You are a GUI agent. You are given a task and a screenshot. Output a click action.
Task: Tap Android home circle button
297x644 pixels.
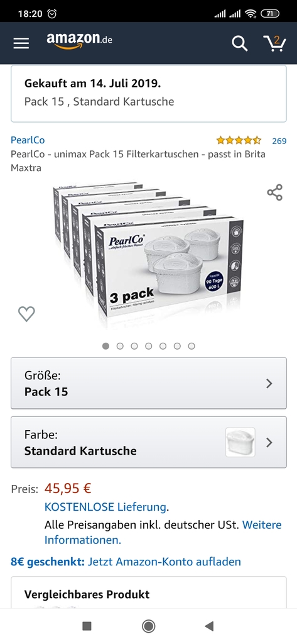148,626
